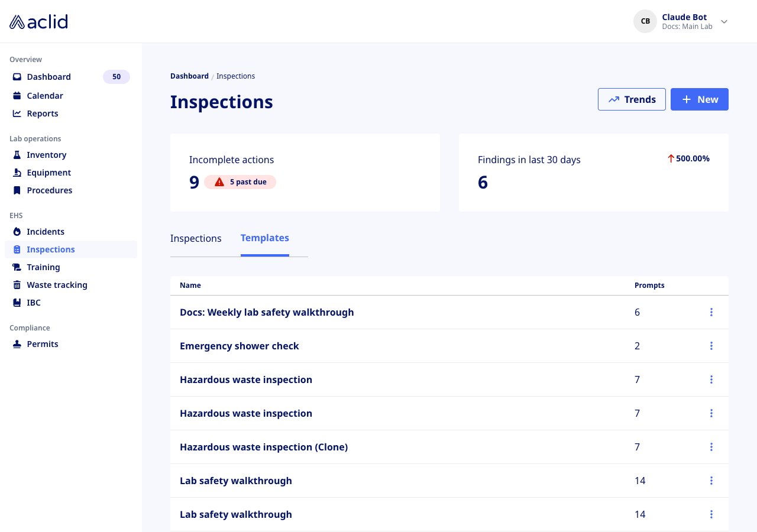Expand the Claude Bot account chevron
The image size is (757, 532).
[x=724, y=22]
